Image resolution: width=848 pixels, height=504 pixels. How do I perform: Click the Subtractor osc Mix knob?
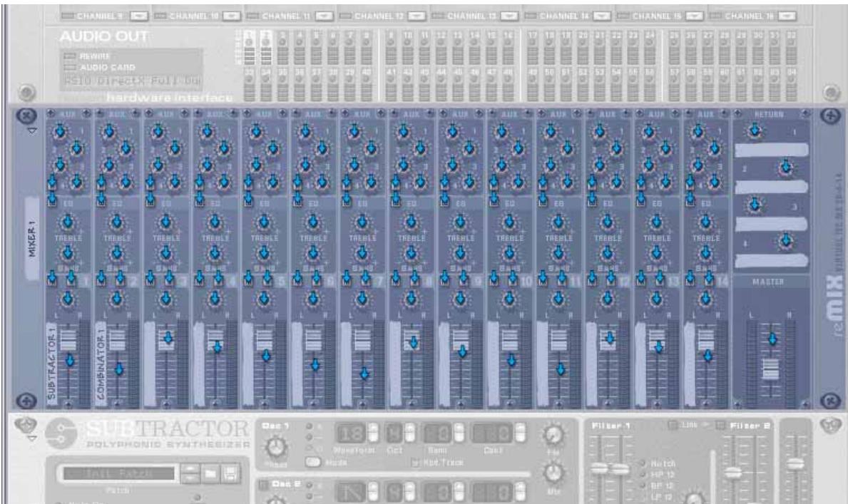pyautogui.click(x=553, y=473)
